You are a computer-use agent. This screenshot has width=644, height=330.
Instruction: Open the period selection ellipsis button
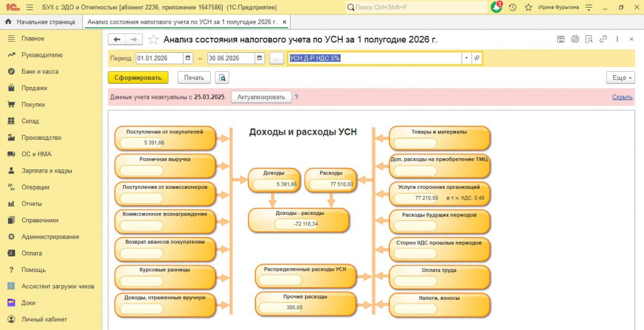(x=277, y=59)
